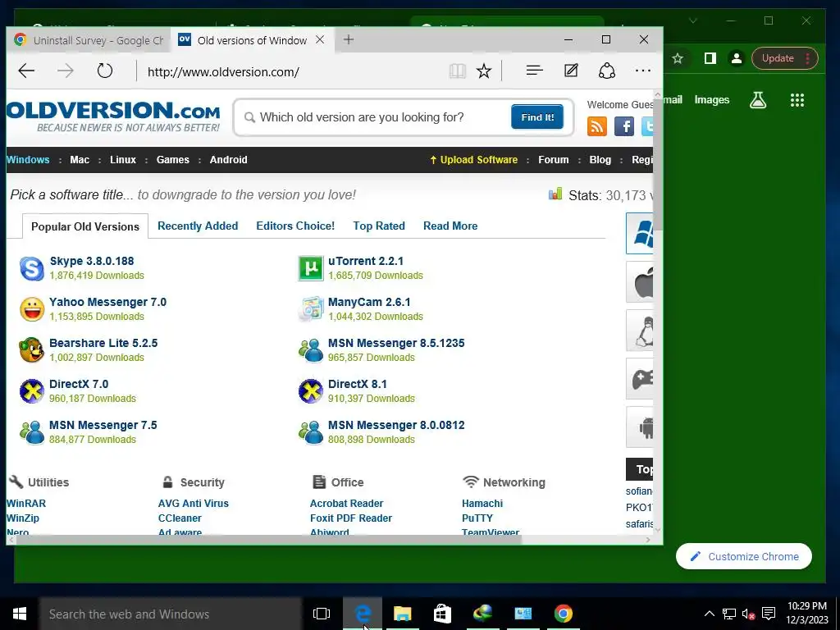Image resolution: width=840 pixels, height=630 pixels.
Task: Click the DirectX 7.0 icon
Action: [32, 391]
